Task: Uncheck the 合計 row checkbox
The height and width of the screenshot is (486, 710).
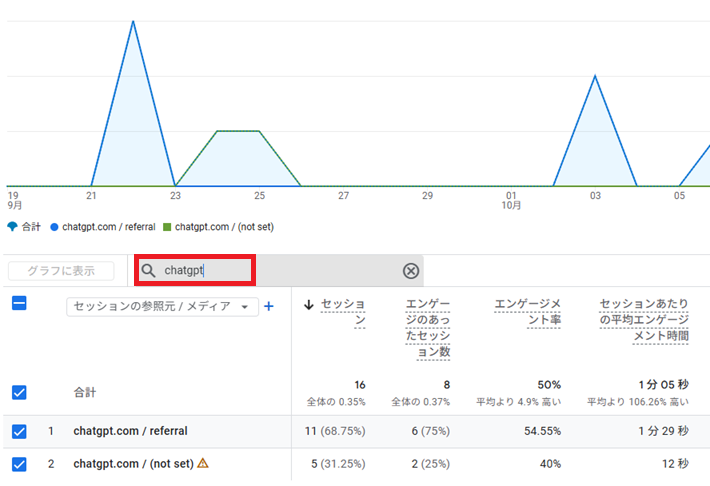Action: (x=19, y=393)
